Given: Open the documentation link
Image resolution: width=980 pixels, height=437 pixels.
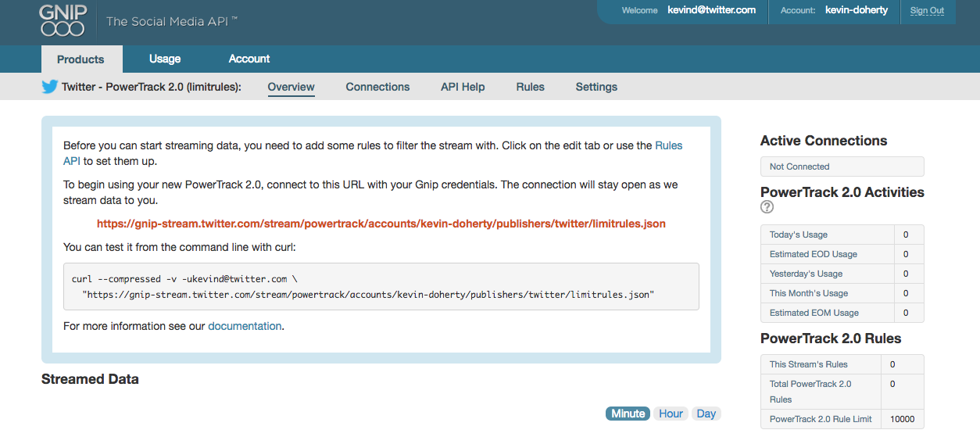Looking at the screenshot, I should pos(245,326).
